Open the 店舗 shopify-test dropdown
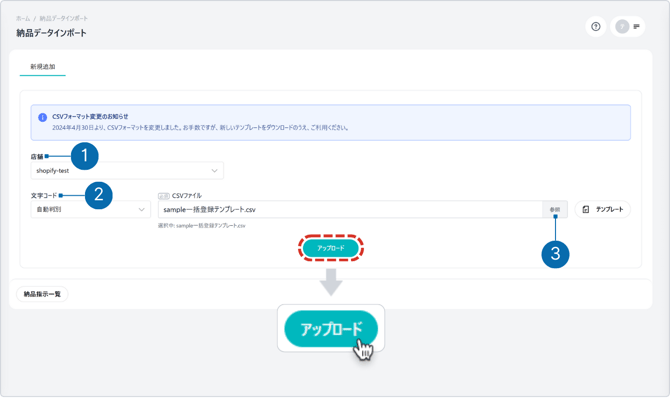 [x=127, y=170]
